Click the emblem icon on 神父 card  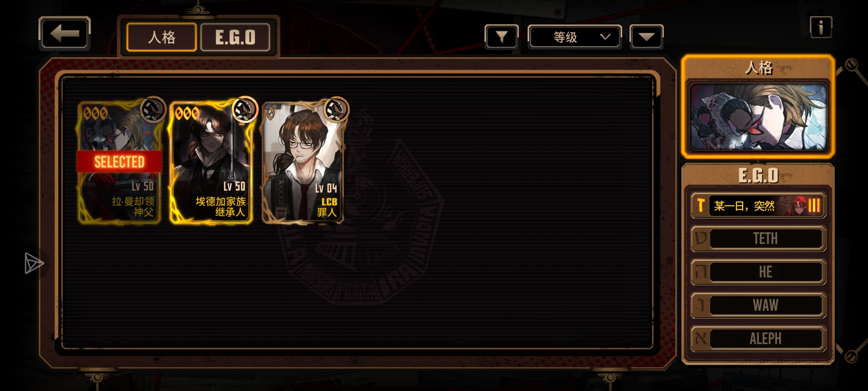pyautogui.click(x=153, y=110)
